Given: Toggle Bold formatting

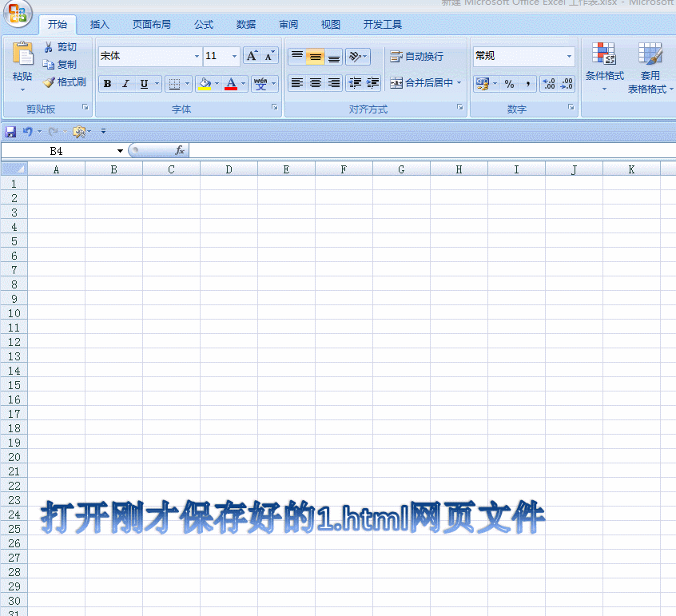Looking at the screenshot, I should pos(107,84).
